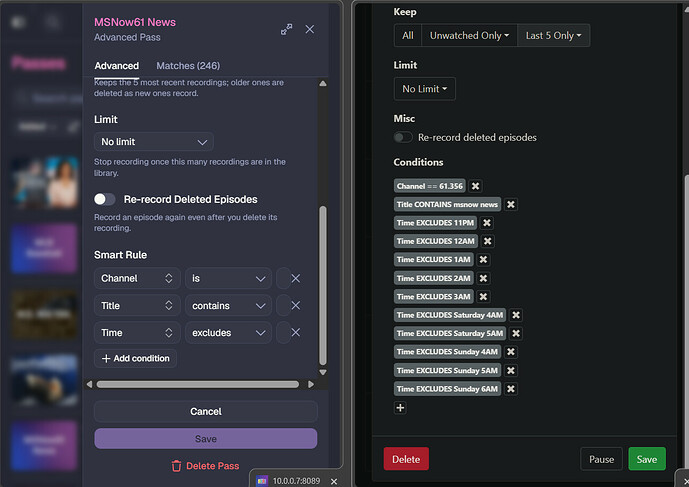The height and width of the screenshot is (487, 689).
Task: Switch to the Advanced tab
Action: [116, 66]
